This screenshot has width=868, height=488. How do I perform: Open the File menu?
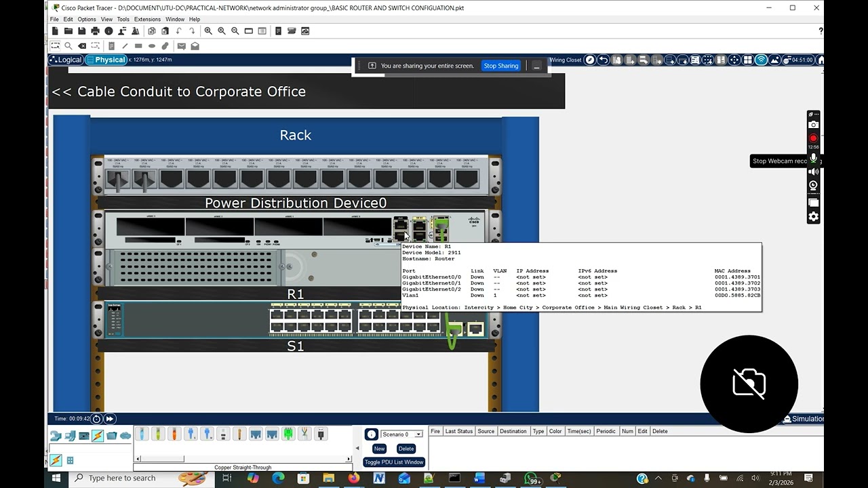pos(54,19)
